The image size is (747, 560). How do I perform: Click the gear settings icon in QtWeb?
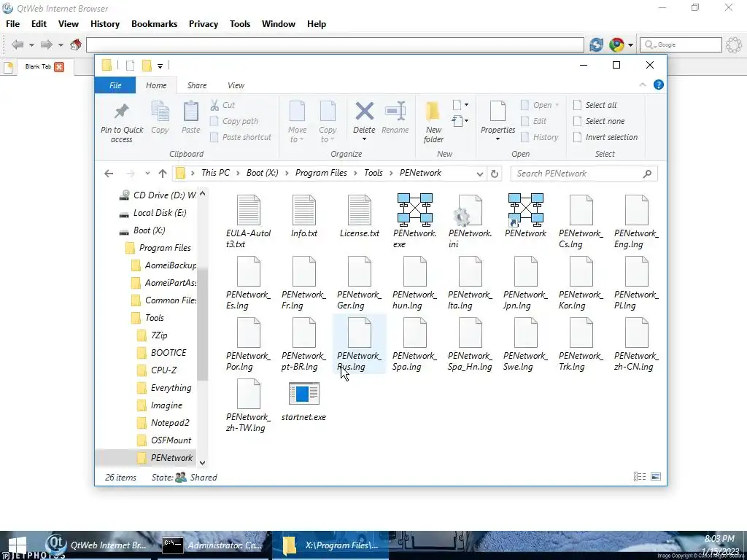click(734, 44)
